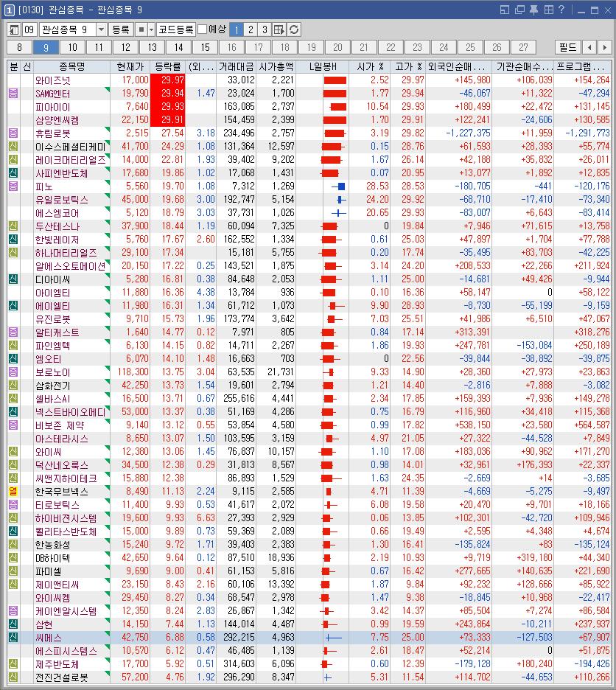This screenshot has height=690, width=616.
Task: Sort by 거래대금 column header
Action: coord(237,67)
